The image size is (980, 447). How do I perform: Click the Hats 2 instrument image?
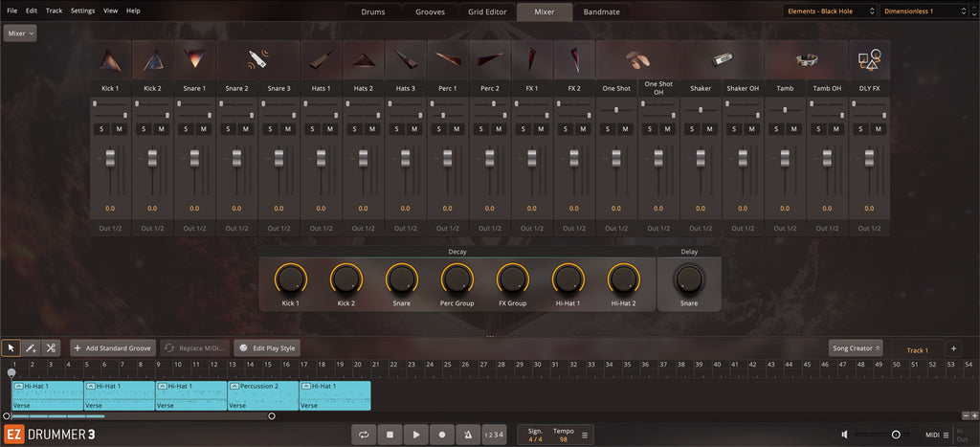[363, 60]
